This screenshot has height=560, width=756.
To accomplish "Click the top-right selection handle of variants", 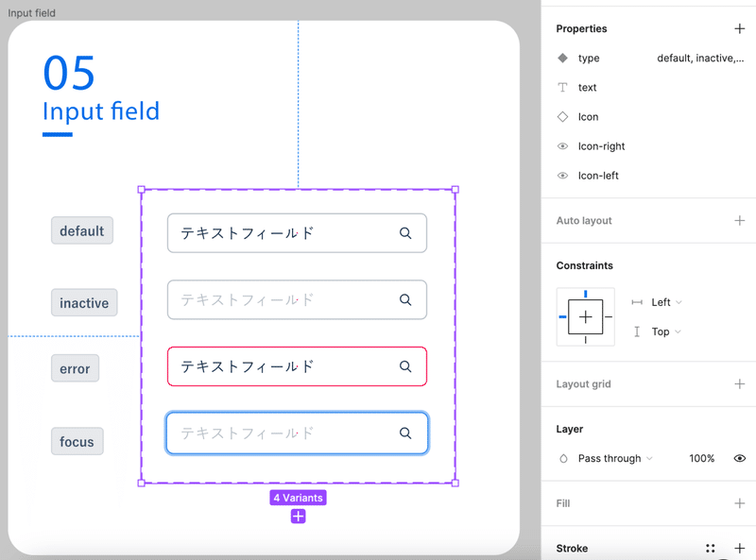I will [455, 190].
